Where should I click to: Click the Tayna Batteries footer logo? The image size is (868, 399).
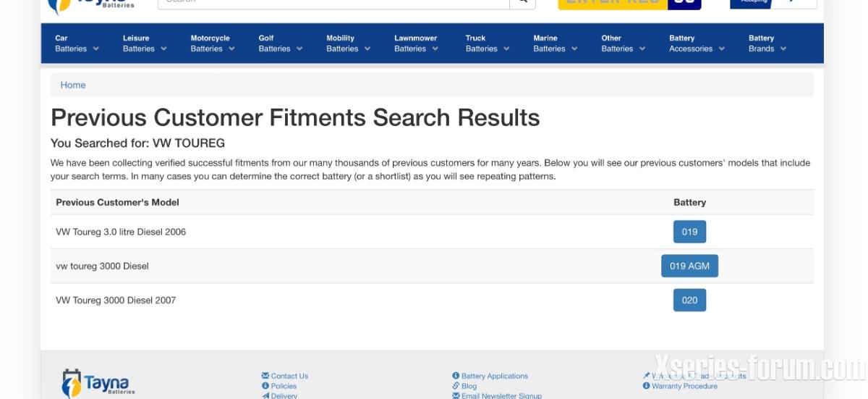[98, 383]
